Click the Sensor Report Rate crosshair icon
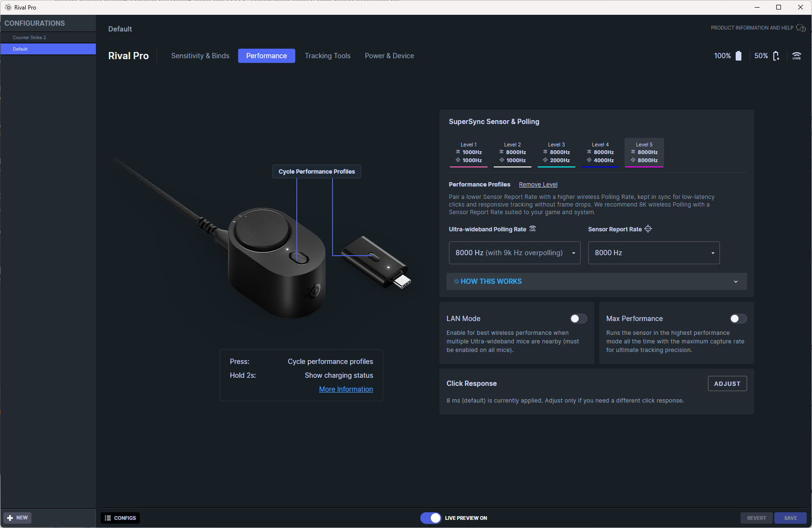The image size is (812, 528). pyautogui.click(x=648, y=229)
